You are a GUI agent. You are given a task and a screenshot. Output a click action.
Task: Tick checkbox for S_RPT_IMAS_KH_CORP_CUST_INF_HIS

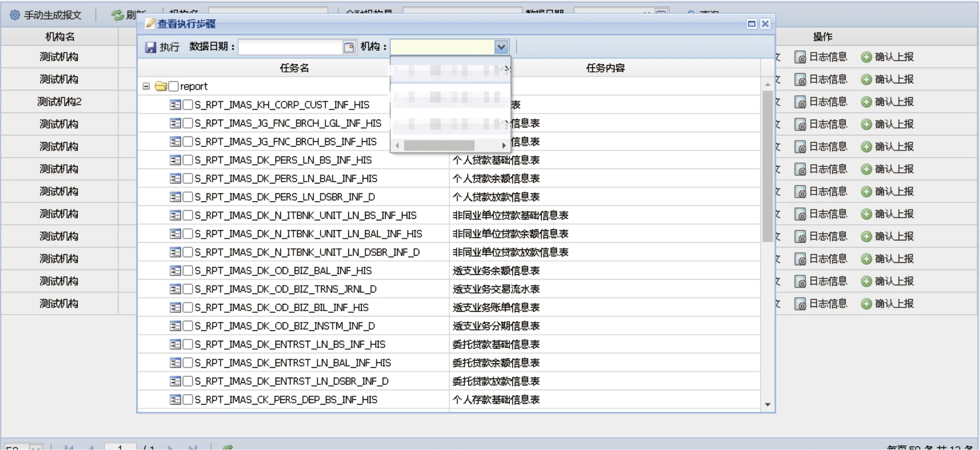pos(188,105)
